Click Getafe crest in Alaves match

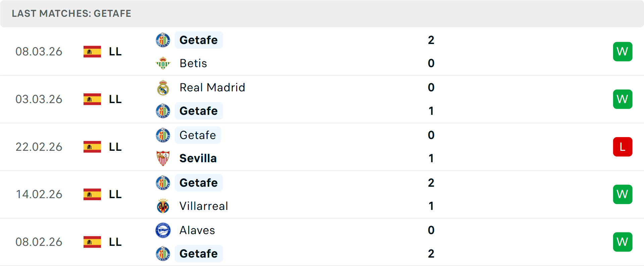tap(163, 254)
